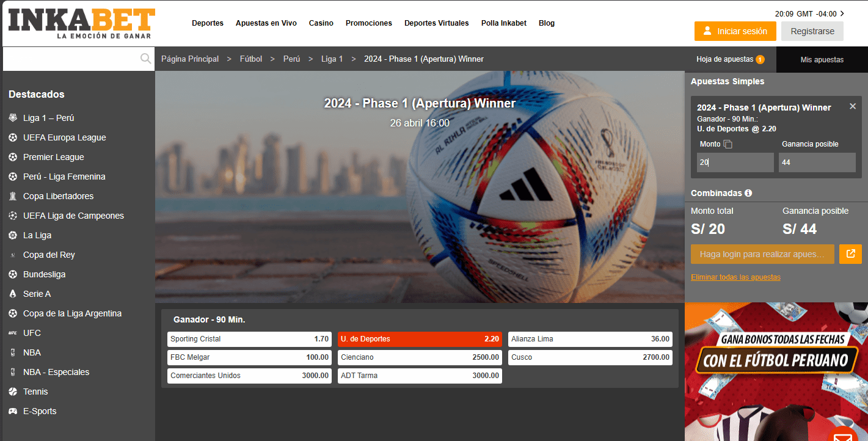Screen dimensions: 868x441
Task: Open the Casino menu item
Action: pyautogui.click(x=321, y=23)
